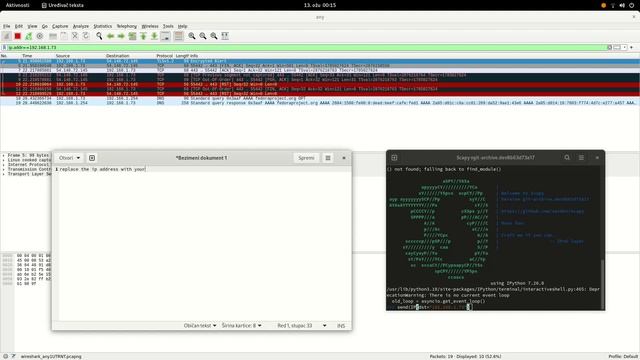Apply the display filter arrow button

(617, 47)
